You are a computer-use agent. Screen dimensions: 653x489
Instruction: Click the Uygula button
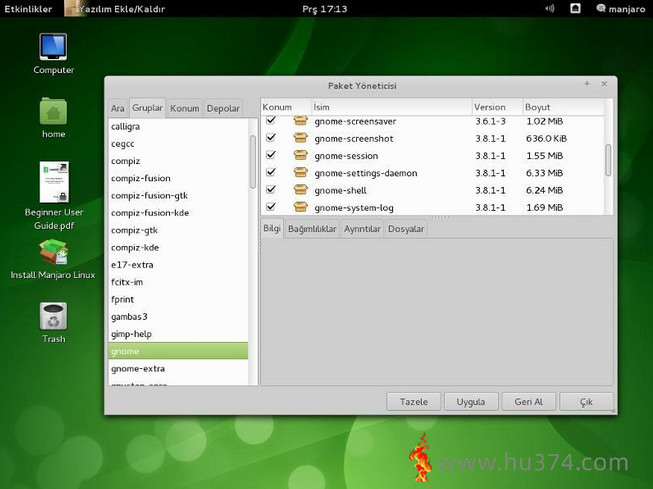[x=471, y=402]
